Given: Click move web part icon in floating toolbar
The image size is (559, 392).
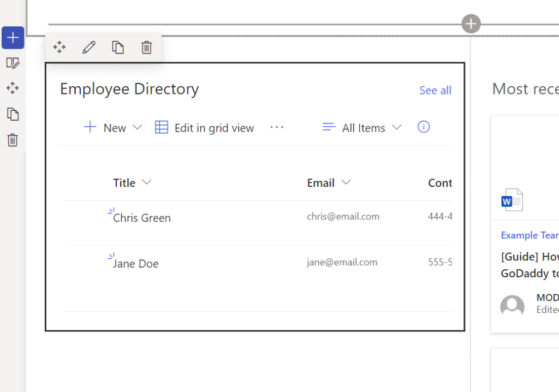Looking at the screenshot, I should click(x=60, y=47).
